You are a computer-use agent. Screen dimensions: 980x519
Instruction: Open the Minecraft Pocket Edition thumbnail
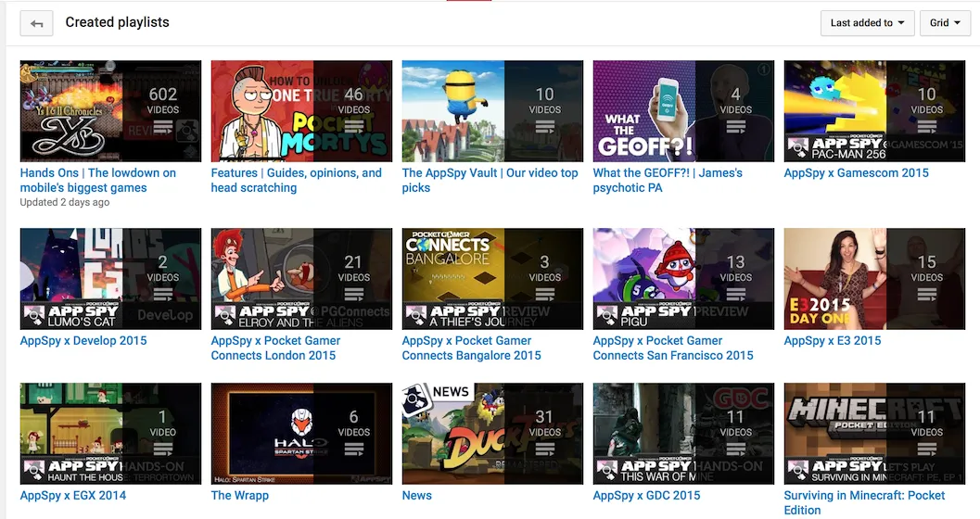coord(874,434)
